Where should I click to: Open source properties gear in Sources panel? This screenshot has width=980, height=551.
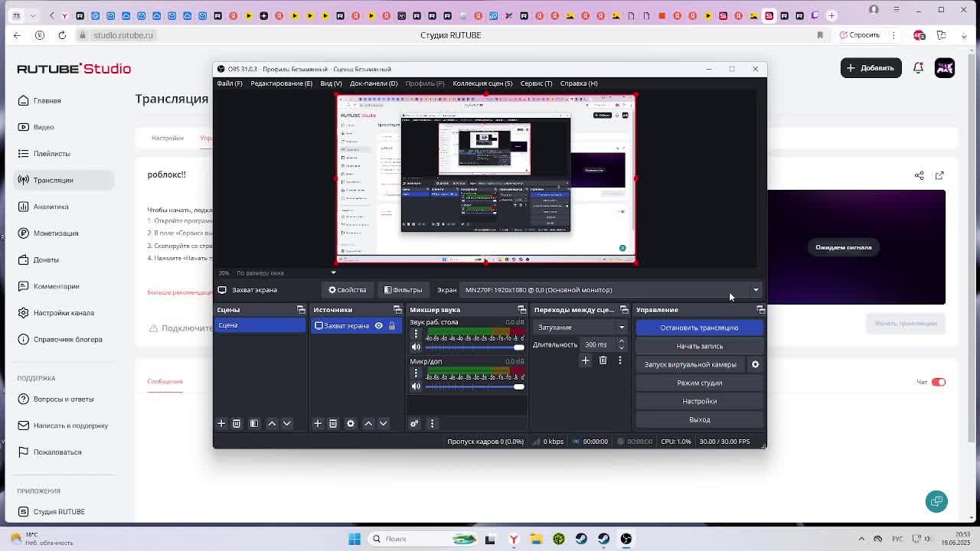[351, 423]
